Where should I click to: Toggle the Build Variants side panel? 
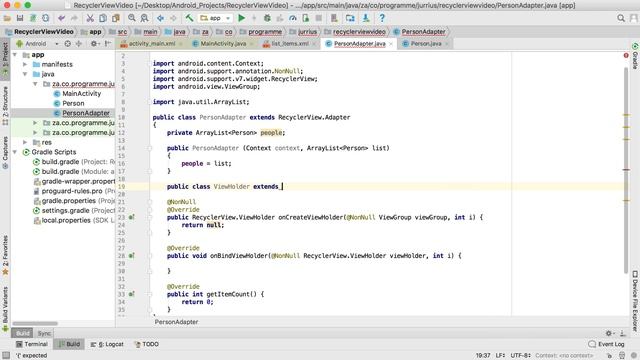pyautogui.click(x=5, y=308)
